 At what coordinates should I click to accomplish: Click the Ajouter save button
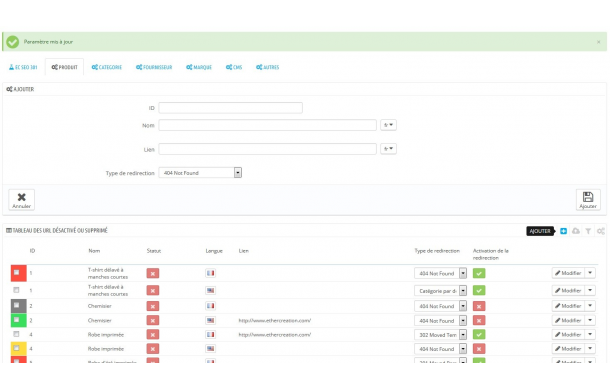(x=588, y=200)
